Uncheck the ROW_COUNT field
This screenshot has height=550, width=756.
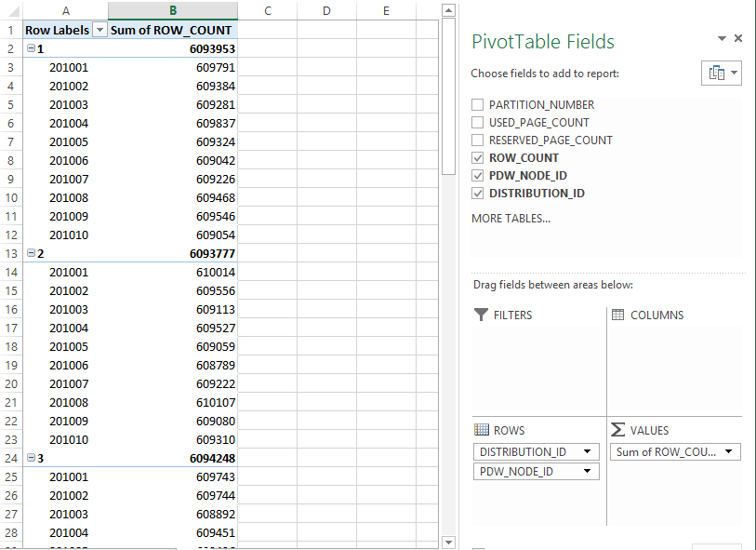[x=478, y=158]
